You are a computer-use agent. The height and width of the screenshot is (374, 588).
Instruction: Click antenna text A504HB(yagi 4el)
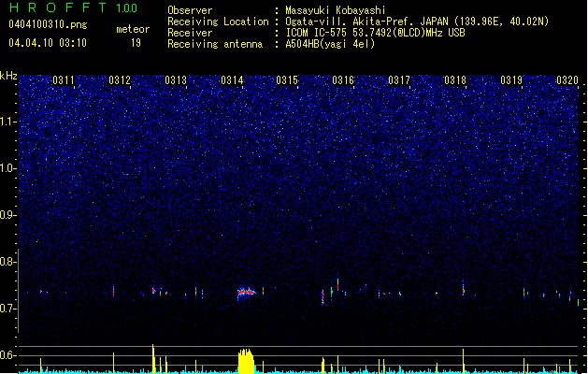(x=330, y=44)
